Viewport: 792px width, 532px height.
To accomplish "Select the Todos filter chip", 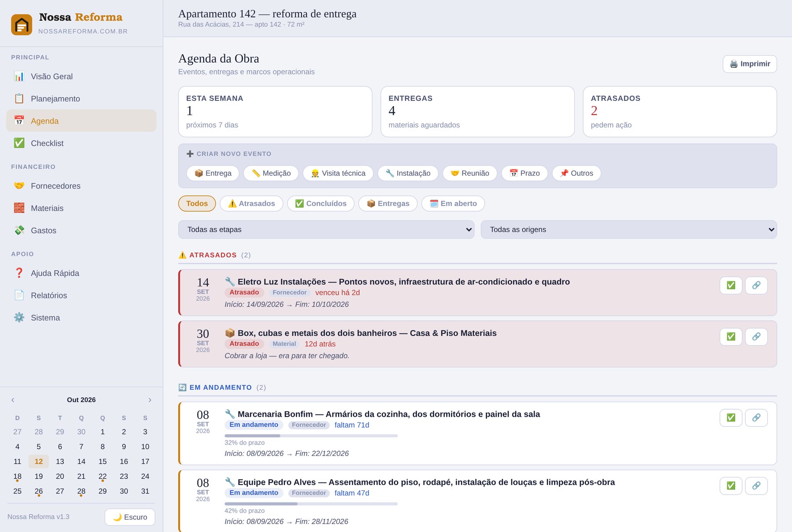I will [x=197, y=203].
